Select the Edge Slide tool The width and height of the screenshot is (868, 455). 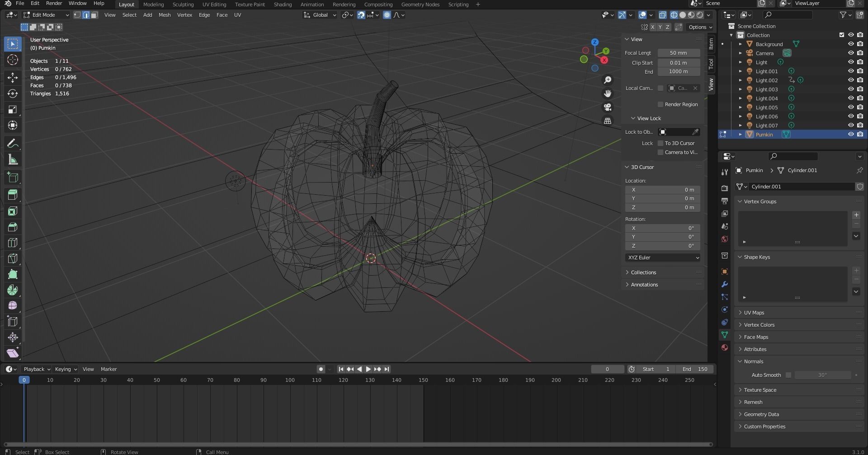(13, 322)
